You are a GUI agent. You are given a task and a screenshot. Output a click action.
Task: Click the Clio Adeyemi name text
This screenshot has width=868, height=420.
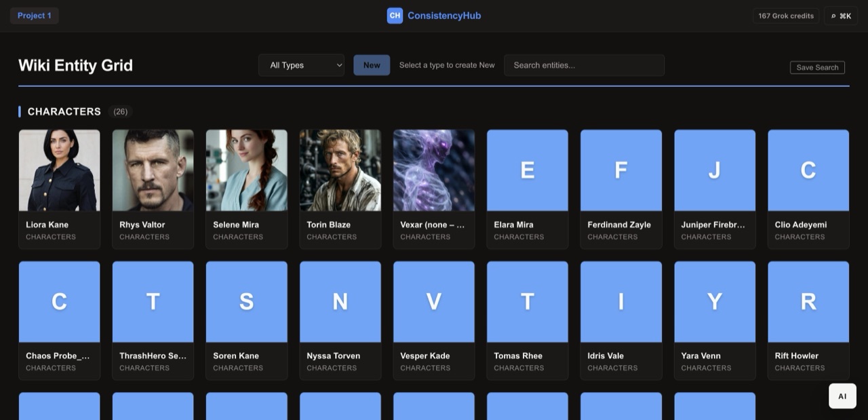pos(801,225)
